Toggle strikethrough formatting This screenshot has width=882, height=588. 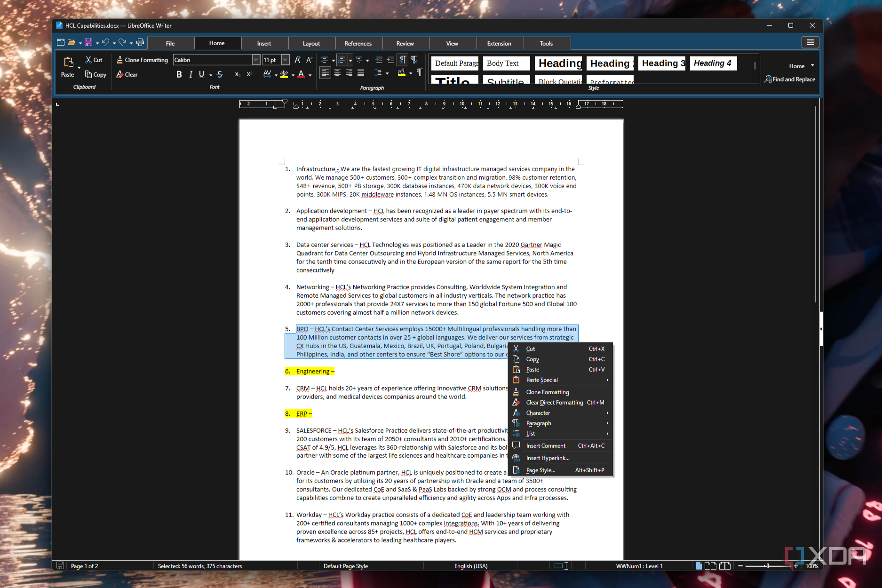pos(220,74)
